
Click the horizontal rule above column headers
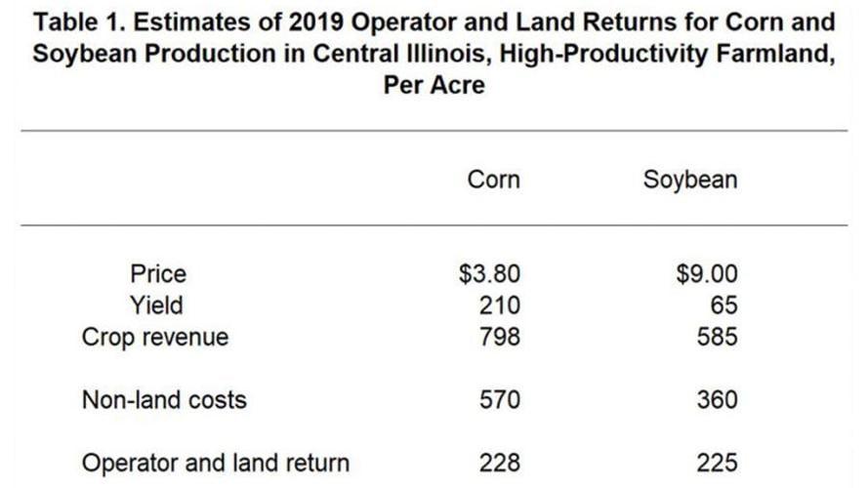tap(434, 130)
